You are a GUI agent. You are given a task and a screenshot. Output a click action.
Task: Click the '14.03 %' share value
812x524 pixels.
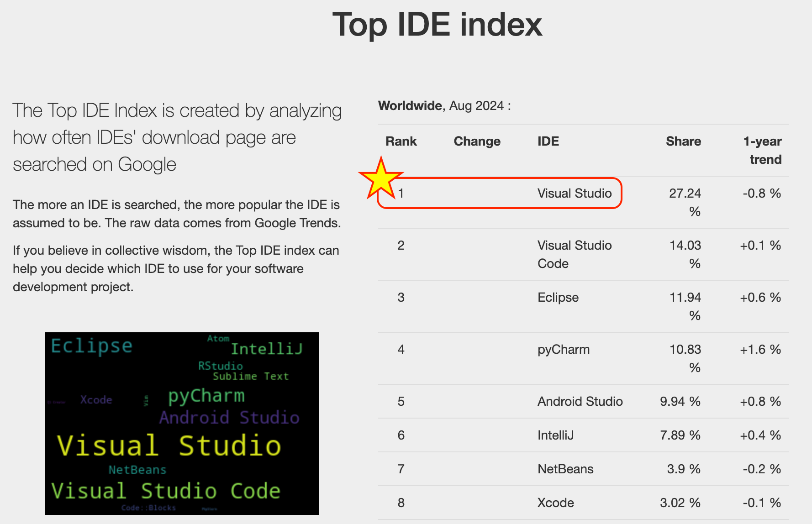tap(685, 254)
